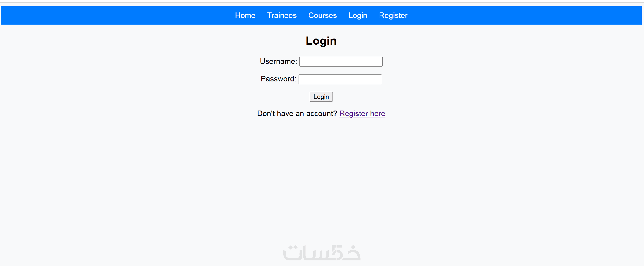Viewport: 644px width, 266px height.
Task: Click the 'Username:' label
Action: pos(278,61)
